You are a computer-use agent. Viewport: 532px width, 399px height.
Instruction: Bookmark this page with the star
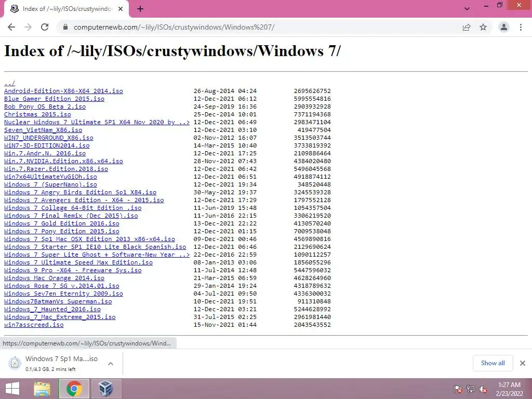[x=483, y=27]
